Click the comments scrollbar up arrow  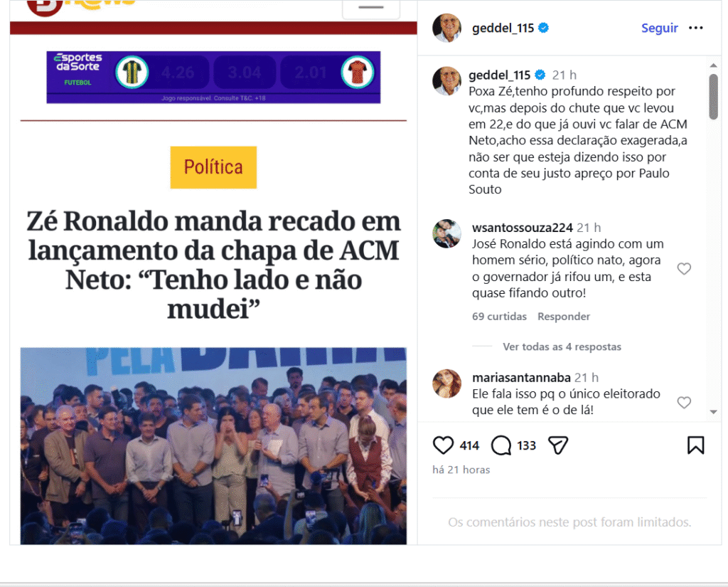tap(714, 65)
